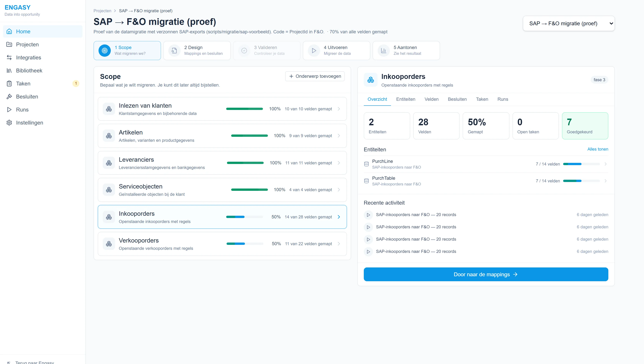Click the Besluiten gavel icon
The width and height of the screenshot is (644, 364).
pyautogui.click(x=9, y=97)
